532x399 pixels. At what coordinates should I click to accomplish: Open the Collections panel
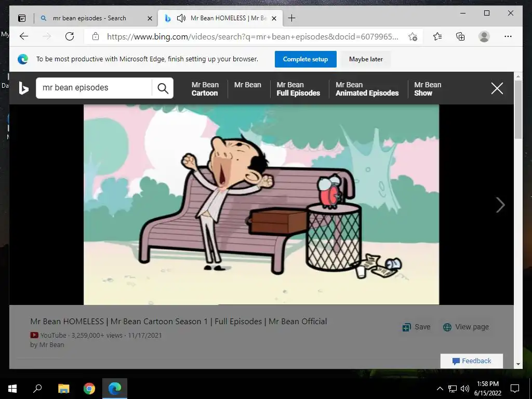coord(460,36)
